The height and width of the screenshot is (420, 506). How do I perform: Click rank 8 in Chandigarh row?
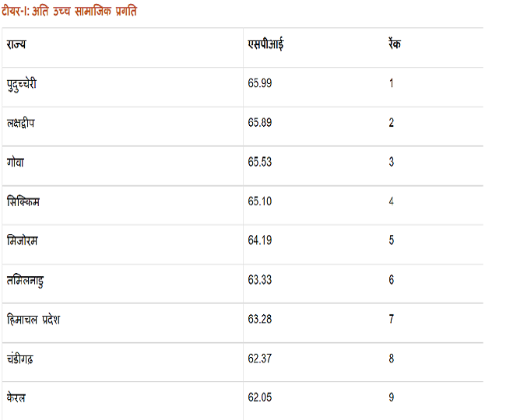(392, 359)
